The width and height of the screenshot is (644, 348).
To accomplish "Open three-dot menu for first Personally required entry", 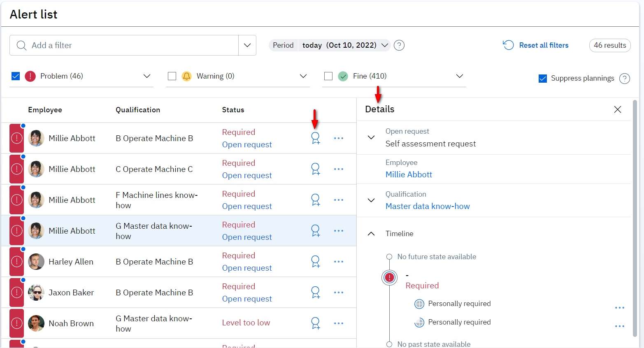I will tap(619, 308).
